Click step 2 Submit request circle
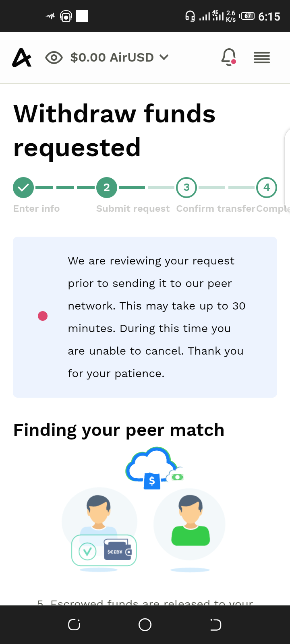This screenshot has height=644, width=290. (x=106, y=188)
